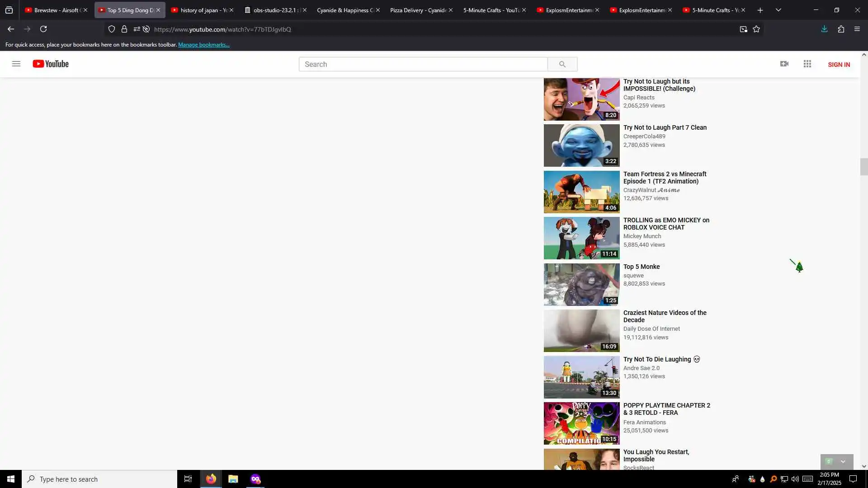This screenshot has height=488, width=868.
Task: Open the YouTube apps grid icon
Action: point(807,64)
